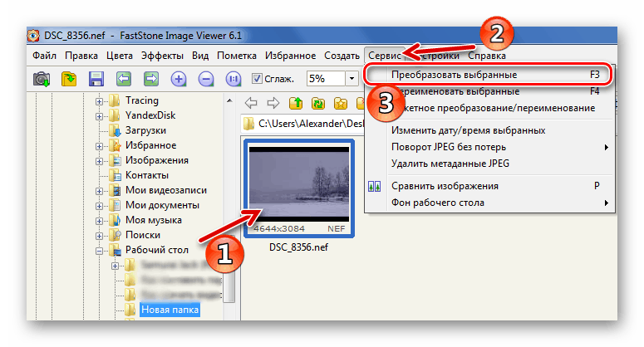Click the up one folder level icon

[x=296, y=103]
